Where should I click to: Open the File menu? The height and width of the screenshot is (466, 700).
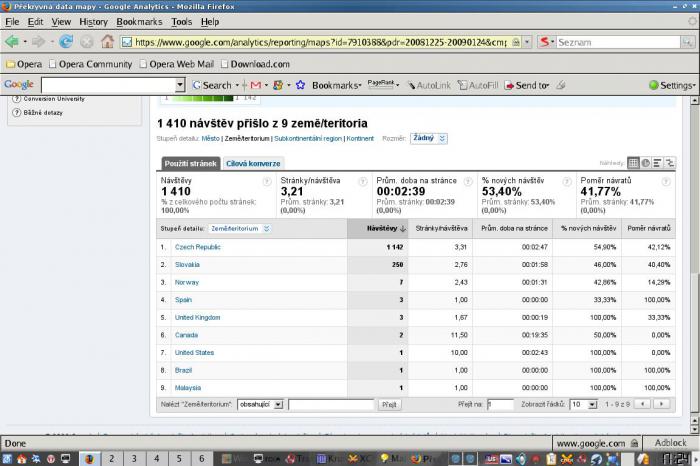click(12, 21)
